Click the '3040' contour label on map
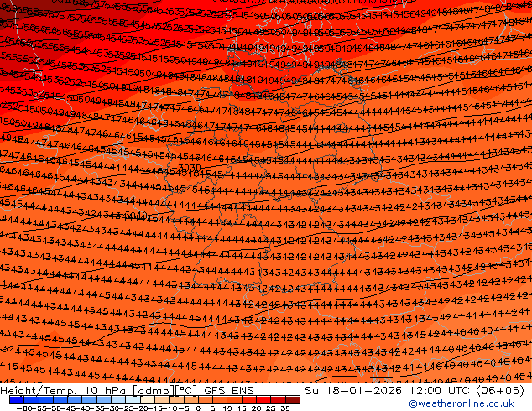532x411 pixels. click(136, 215)
